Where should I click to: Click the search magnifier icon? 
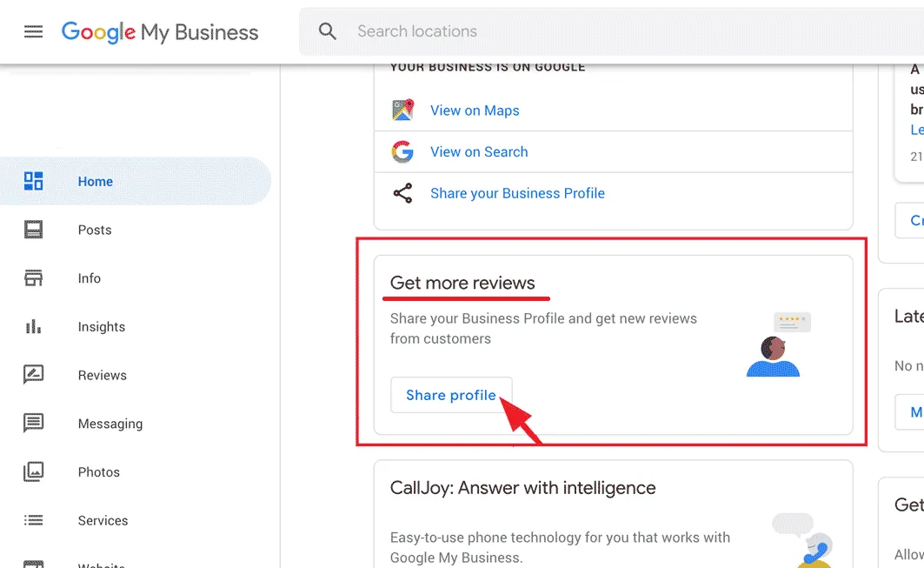327,30
